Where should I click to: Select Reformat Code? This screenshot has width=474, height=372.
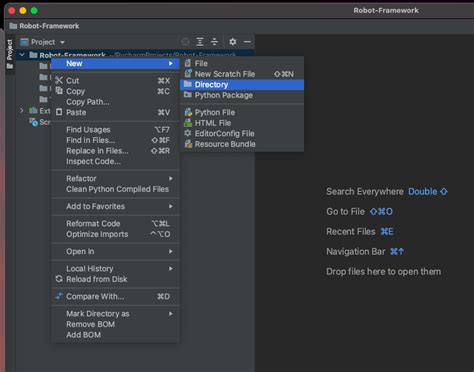click(115, 223)
